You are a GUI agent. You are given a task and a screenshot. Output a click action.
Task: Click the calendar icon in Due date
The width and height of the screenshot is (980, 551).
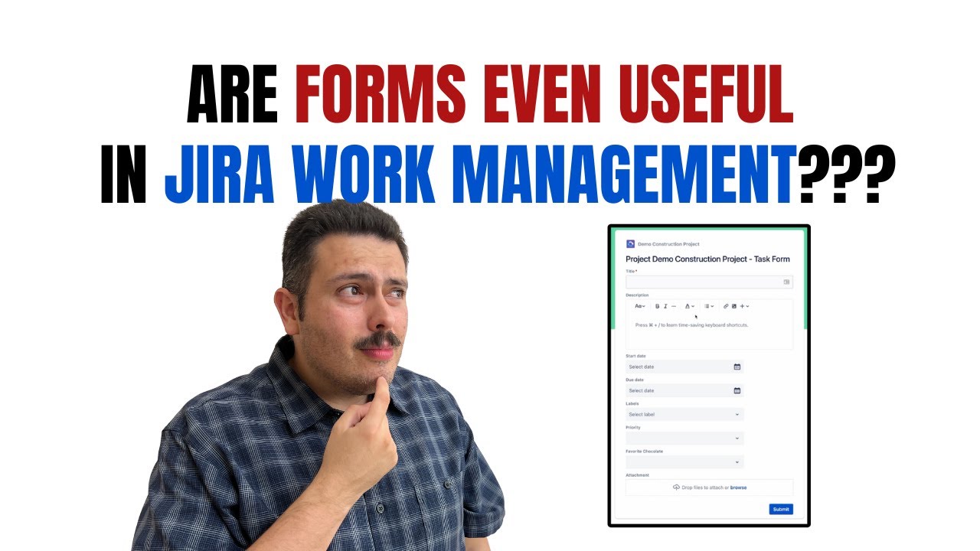point(737,390)
